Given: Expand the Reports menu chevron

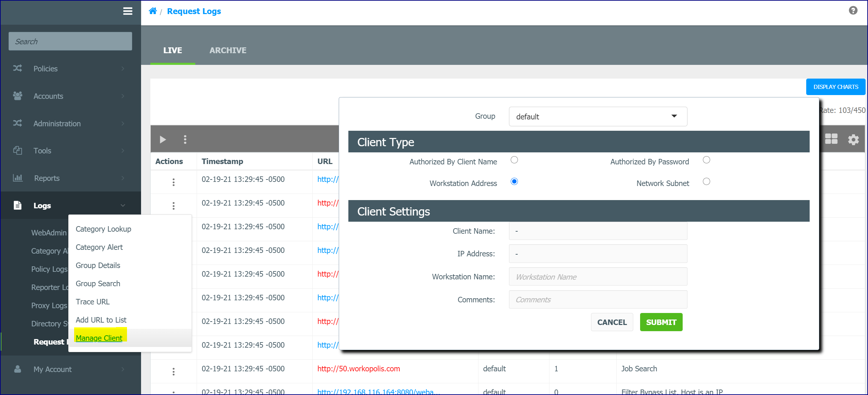Looking at the screenshot, I should click(123, 178).
